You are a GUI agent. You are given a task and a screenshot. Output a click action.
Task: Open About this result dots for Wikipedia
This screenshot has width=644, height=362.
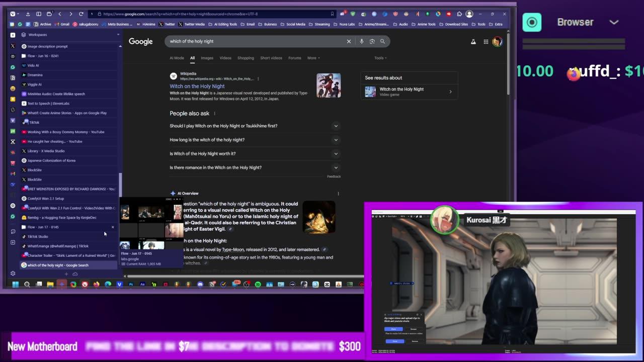click(x=258, y=79)
